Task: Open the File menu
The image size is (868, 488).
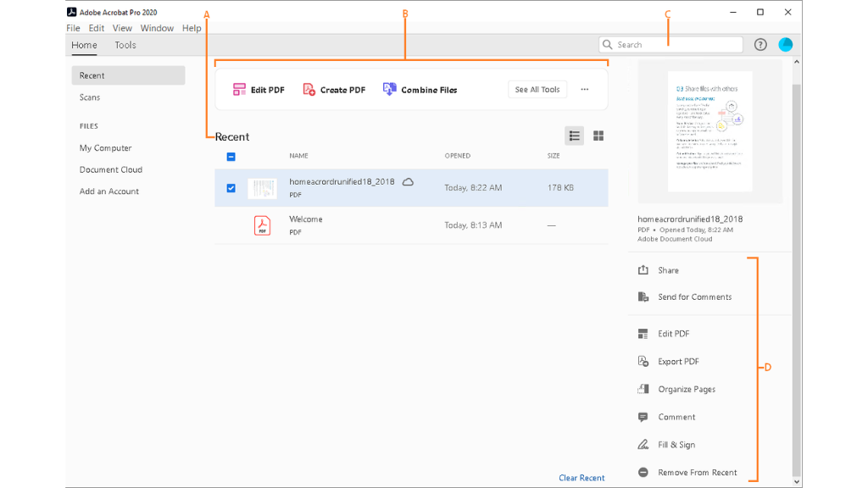Action: pyautogui.click(x=73, y=28)
